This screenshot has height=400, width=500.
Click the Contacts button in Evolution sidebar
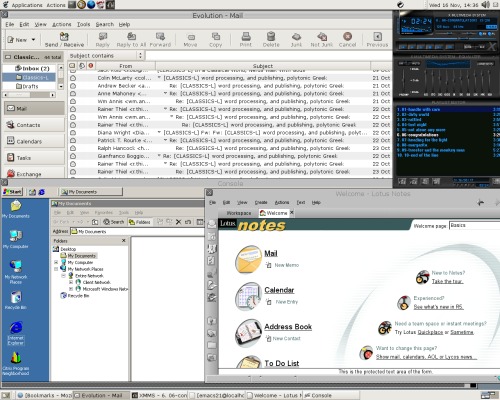point(34,125)
